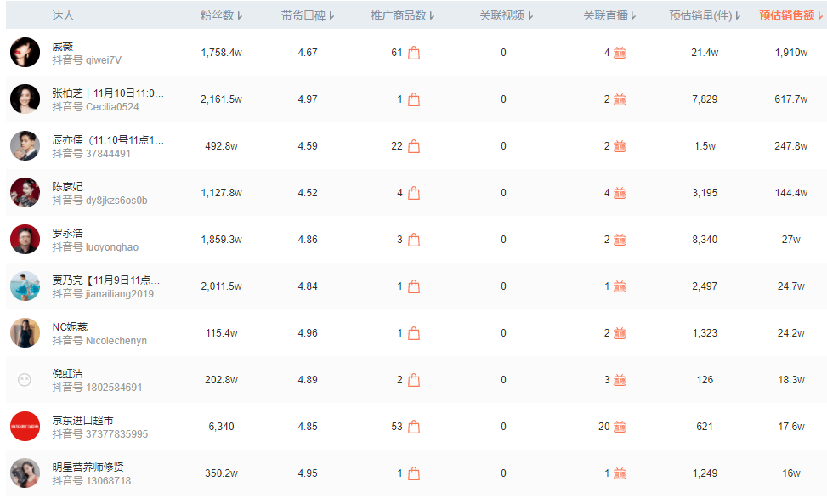Select 抖音号 qiwei7V text
The width and height of the screenshot is (827, 504).
[87, 60]
